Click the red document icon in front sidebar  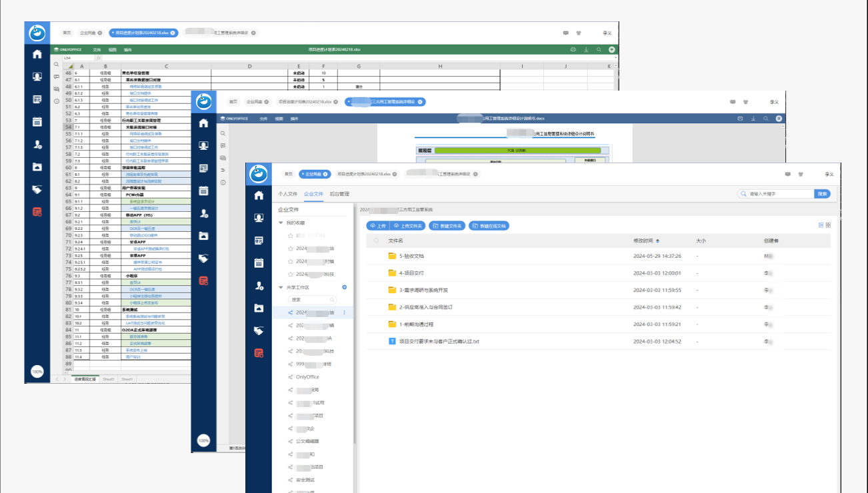pos(259,352)
